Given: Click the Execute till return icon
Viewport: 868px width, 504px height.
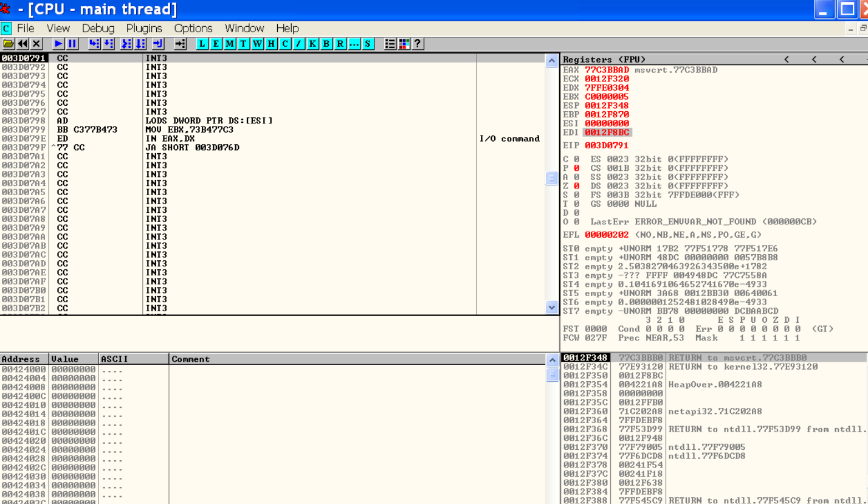Looking at the screenshot, I should click(158, 44).
